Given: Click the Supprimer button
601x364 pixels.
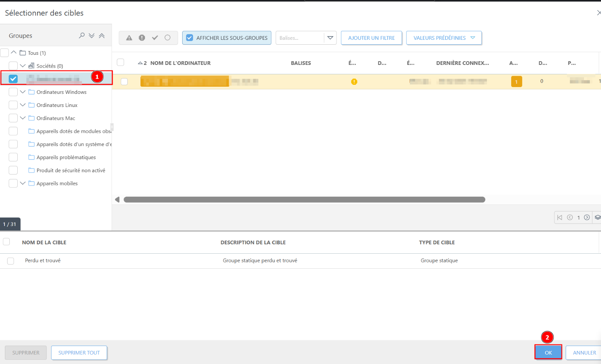Looking at the screenshot, I should pyautogui.click(x=26, y=353).
